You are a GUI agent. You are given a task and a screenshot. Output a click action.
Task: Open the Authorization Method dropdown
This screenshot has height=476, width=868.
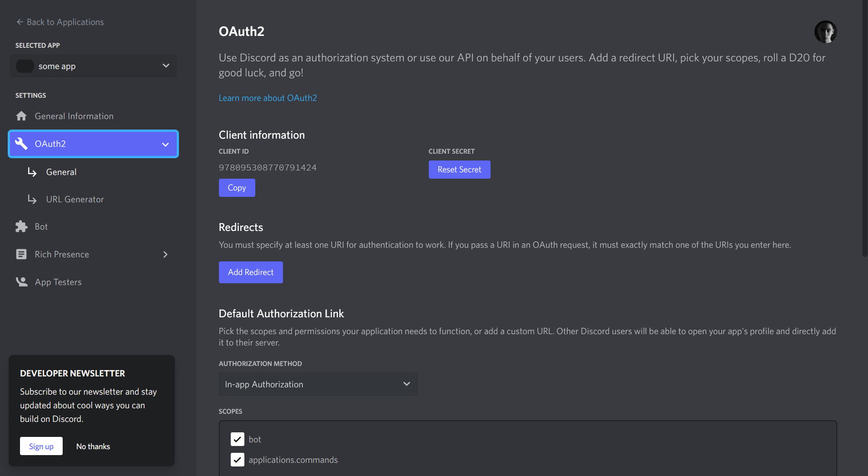coord(317,384)
